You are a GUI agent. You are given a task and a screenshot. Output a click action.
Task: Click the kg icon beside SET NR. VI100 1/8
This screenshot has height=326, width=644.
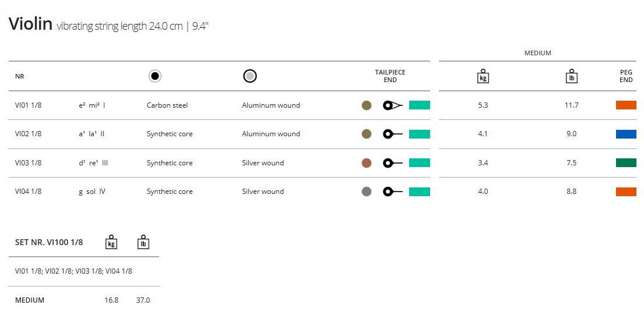tap(111, 242)
